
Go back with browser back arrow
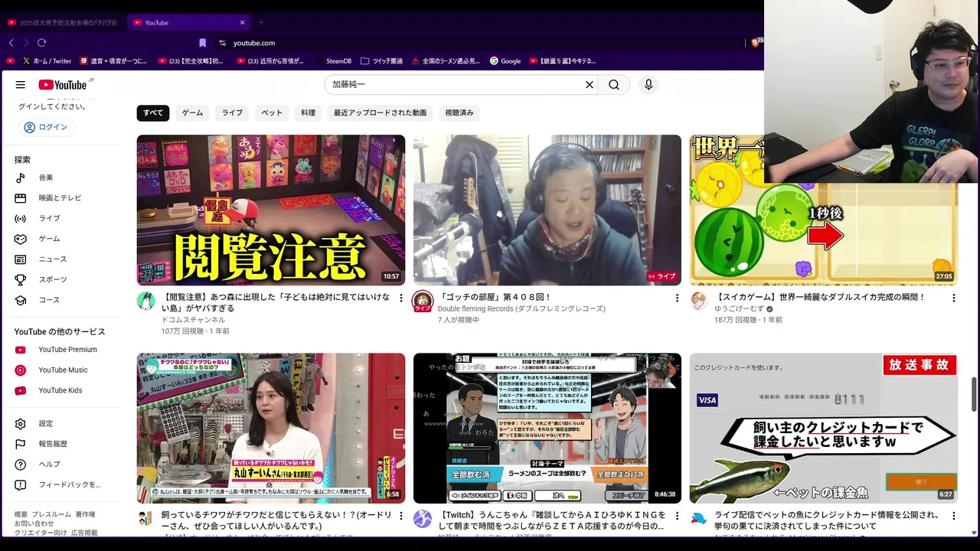[x=11, y=43]
